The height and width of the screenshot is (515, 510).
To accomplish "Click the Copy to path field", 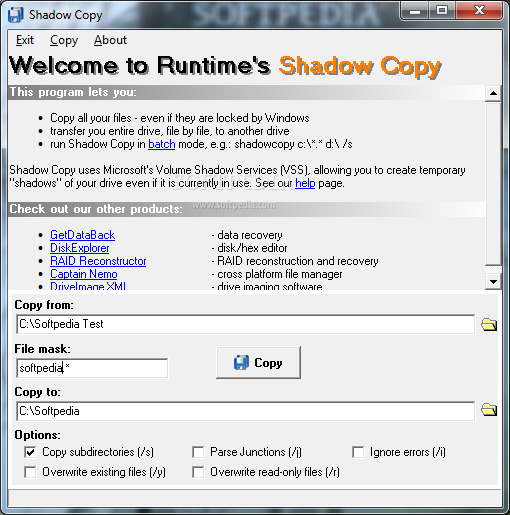I will pos(246,411).
